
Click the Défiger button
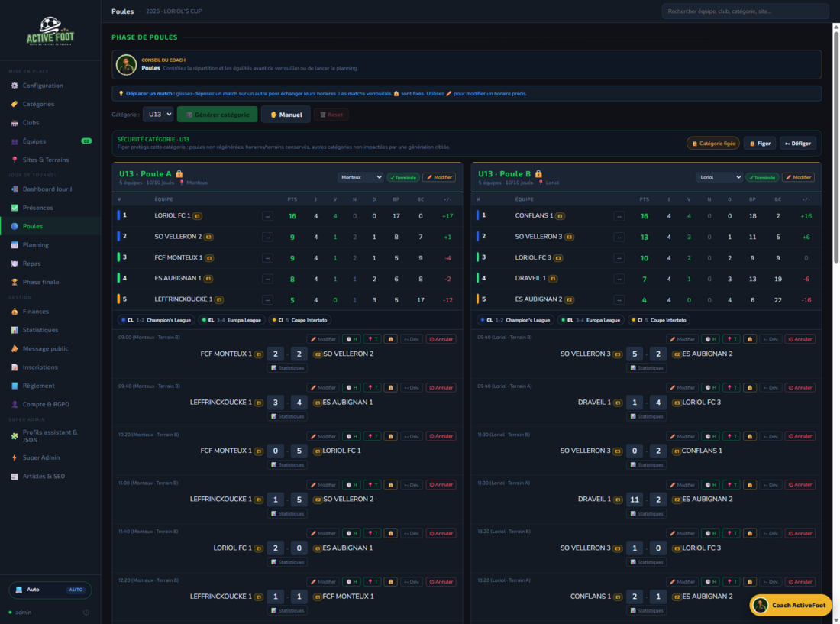point(798,143)
